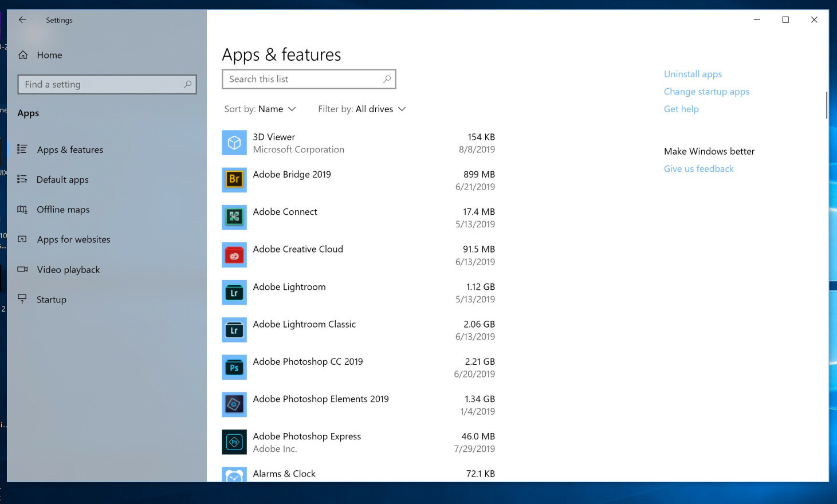Select the Adobe Bridge 2019 icon

[x=234, y=180]
